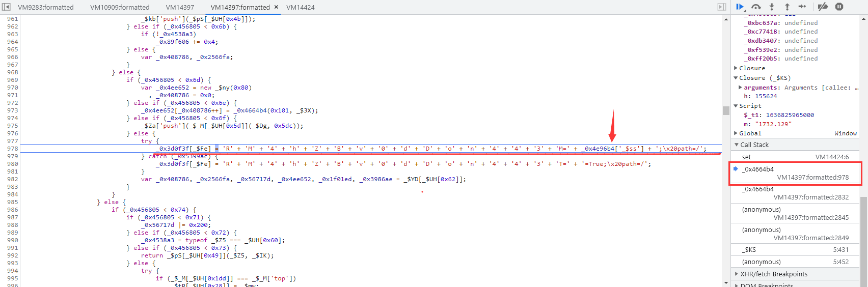868x287 pixels.
Task: Jump to _$KS frame at 5:431
Action: coord(795,250)
